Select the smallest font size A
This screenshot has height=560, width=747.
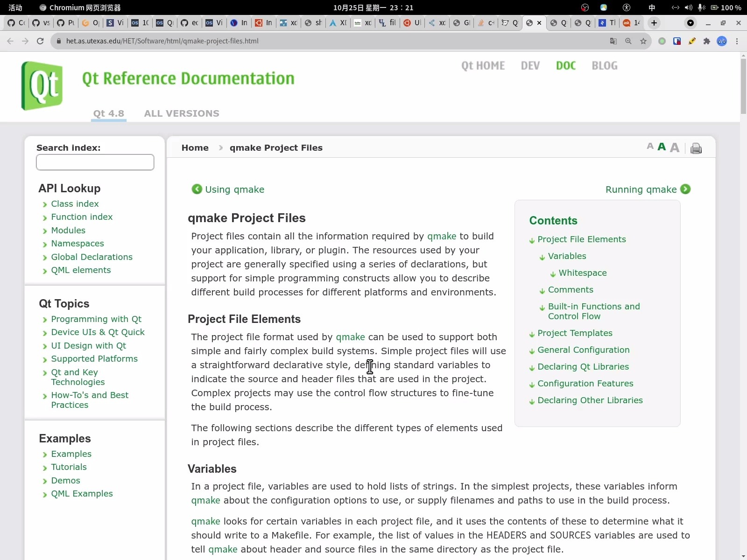click(x=650, y=146)
